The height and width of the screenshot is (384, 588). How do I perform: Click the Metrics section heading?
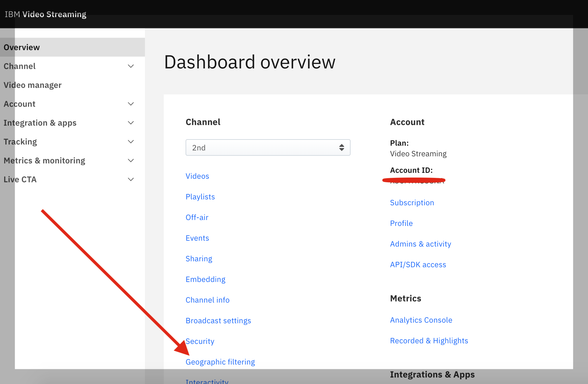click(x=406, y=298)
